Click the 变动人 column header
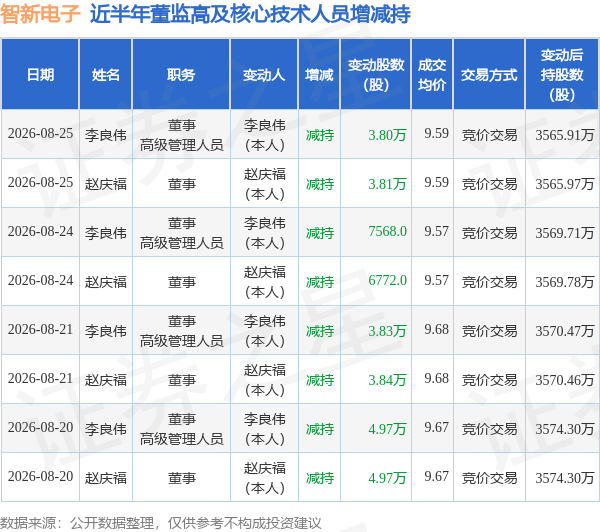The width and height of the screenshot is (600, 532). (264, 74)
